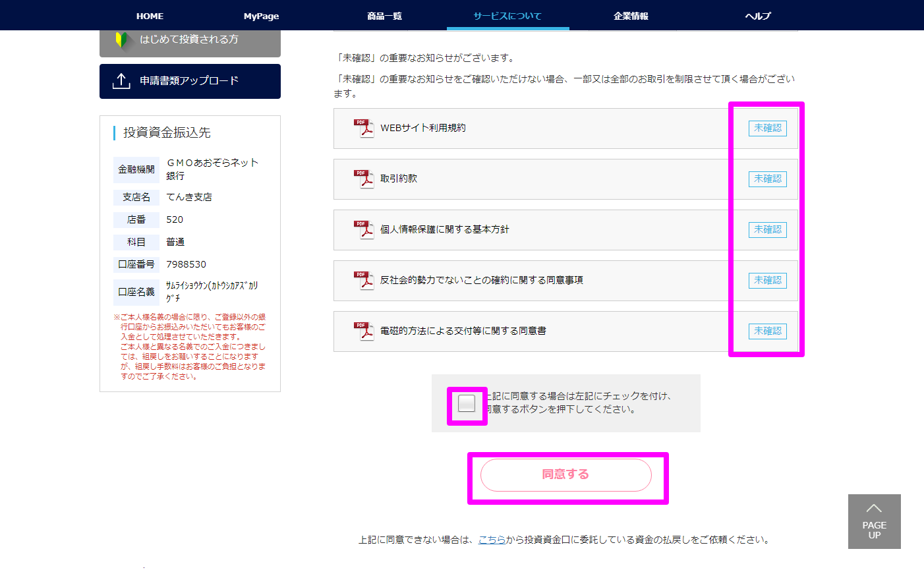Screen dimensions: 924x572
Task: Open the WEBサイト利用規約 PDF icon
Action: coord(363,128)
